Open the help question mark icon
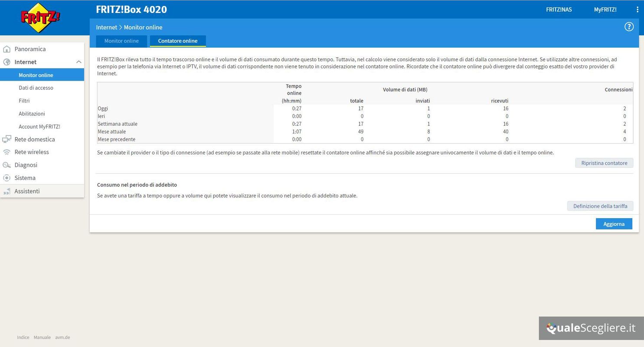Screen dimensions: 644x347 [629, 27]
